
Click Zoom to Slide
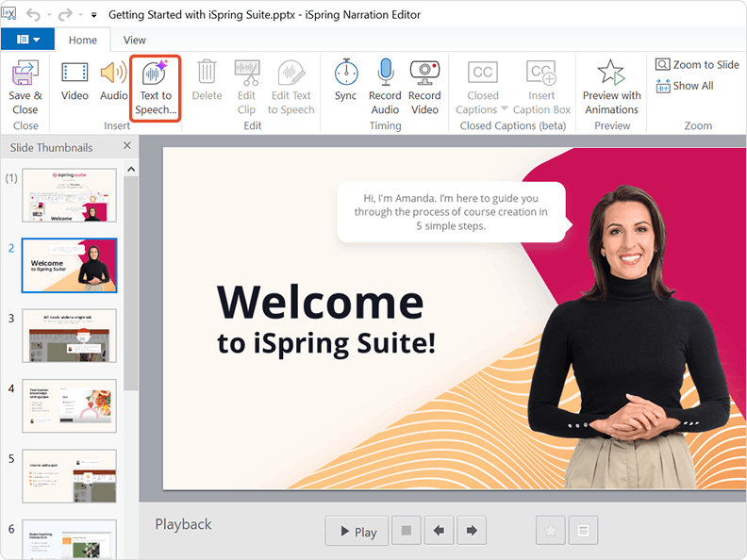tap(697, 64)
